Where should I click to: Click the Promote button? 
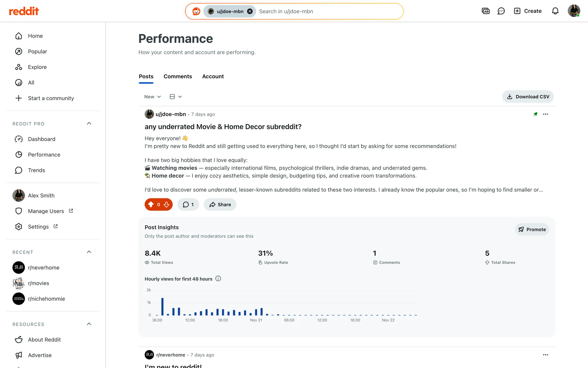(x=532, y=229)
